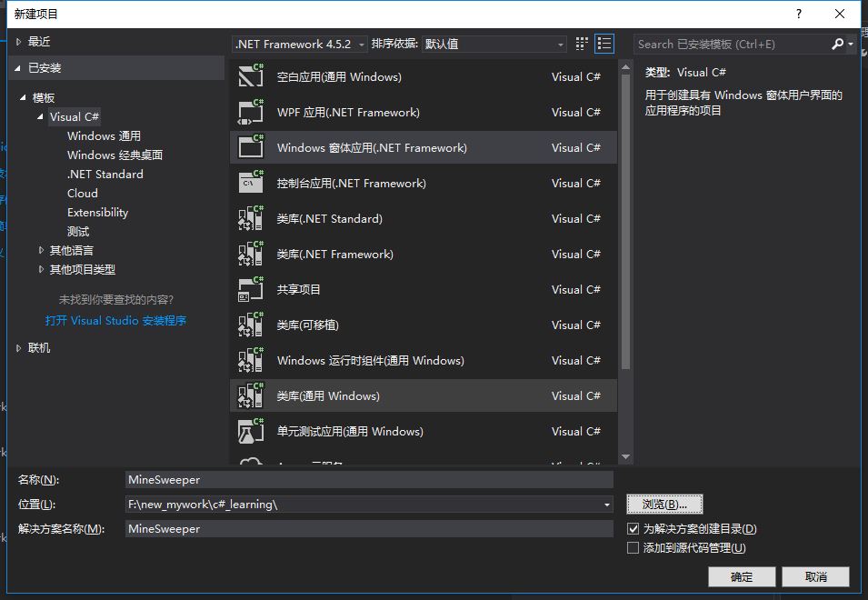This screenshot has height=600, width=868.
Task: Click the 解决方案名称 input field
Action: click(x=369, y=528)
